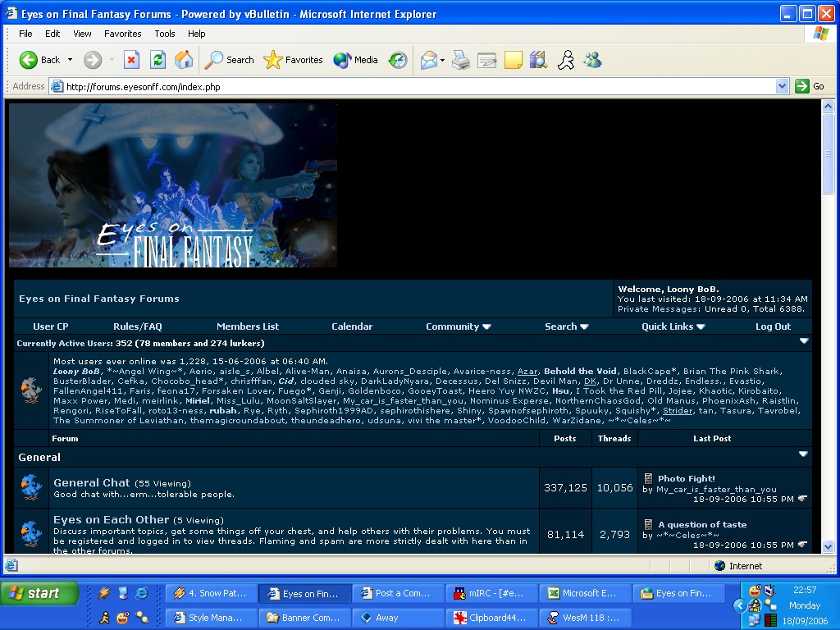
Task: Switch to the Clipboard44... taskbar window
Action: pos(491,618)
